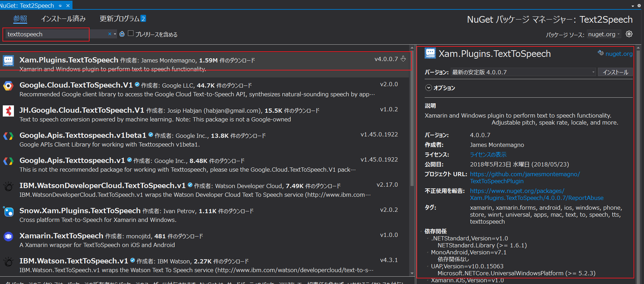Open the small gear in tab strip

click(639, 6)
